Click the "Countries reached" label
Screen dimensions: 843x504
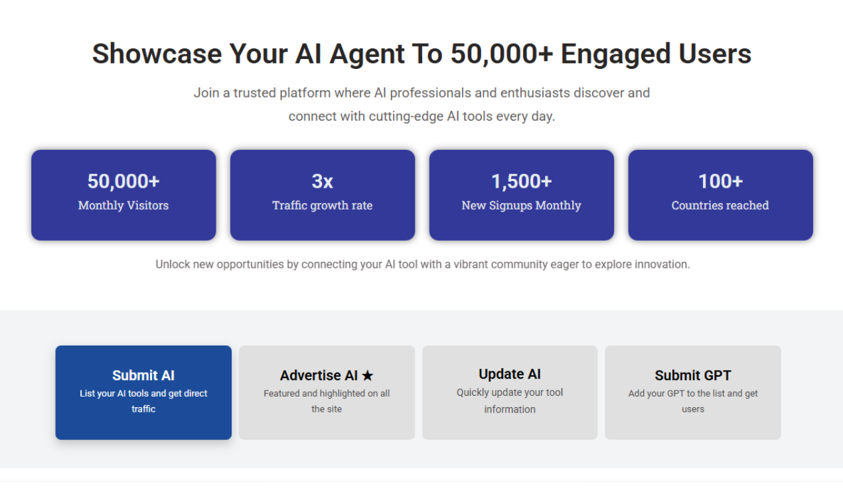click(720, 206)
